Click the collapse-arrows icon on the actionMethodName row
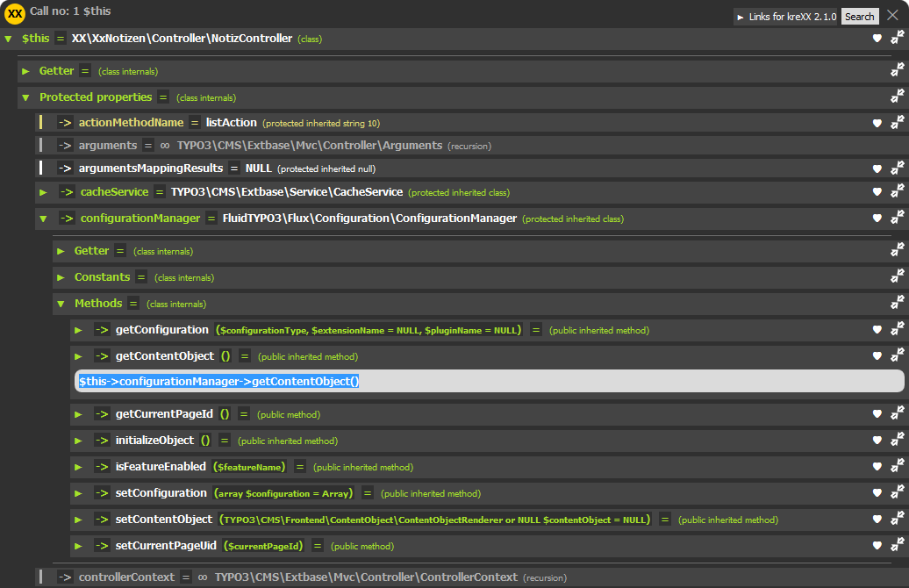909x588 pixels. pyautogui.click(x=897, y=122)
